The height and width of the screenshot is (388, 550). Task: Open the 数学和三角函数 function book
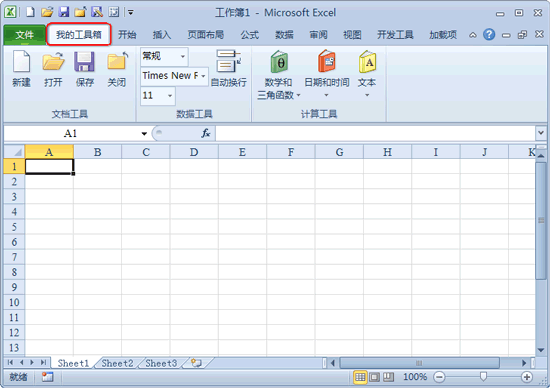point(279,75)
